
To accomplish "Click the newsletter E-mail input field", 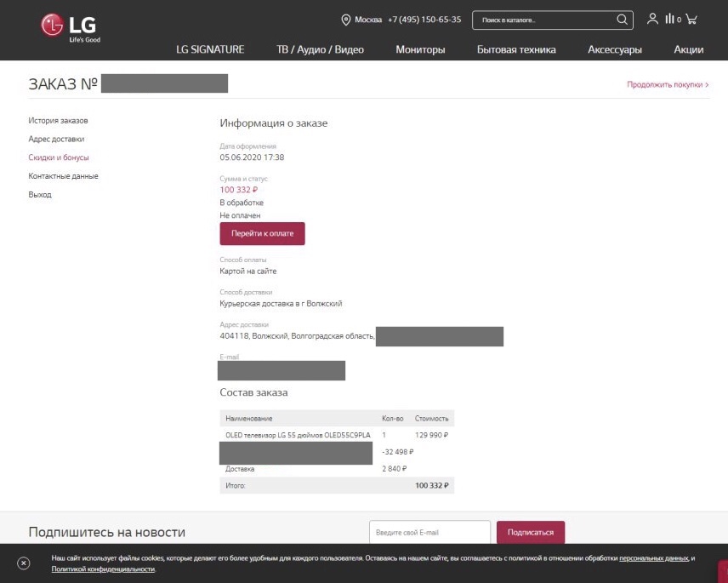I will click(x=429, y=532).
